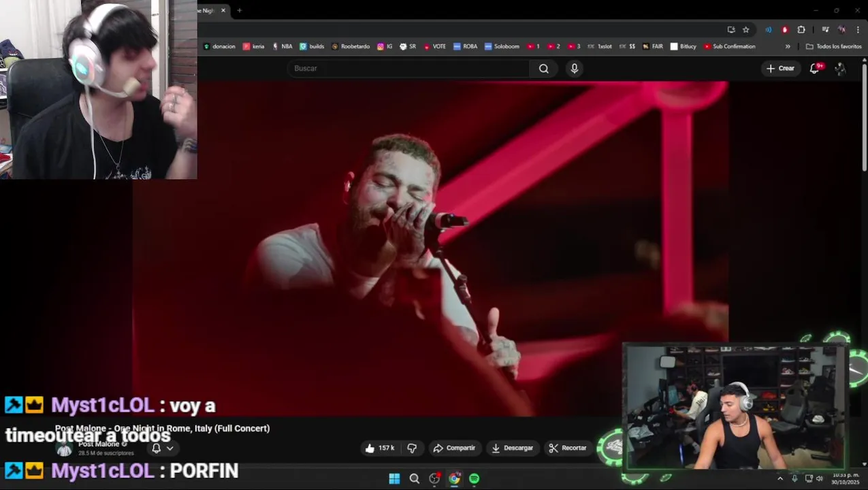
Task: Open the NBA bookmark
Action: tap(282, 46)
